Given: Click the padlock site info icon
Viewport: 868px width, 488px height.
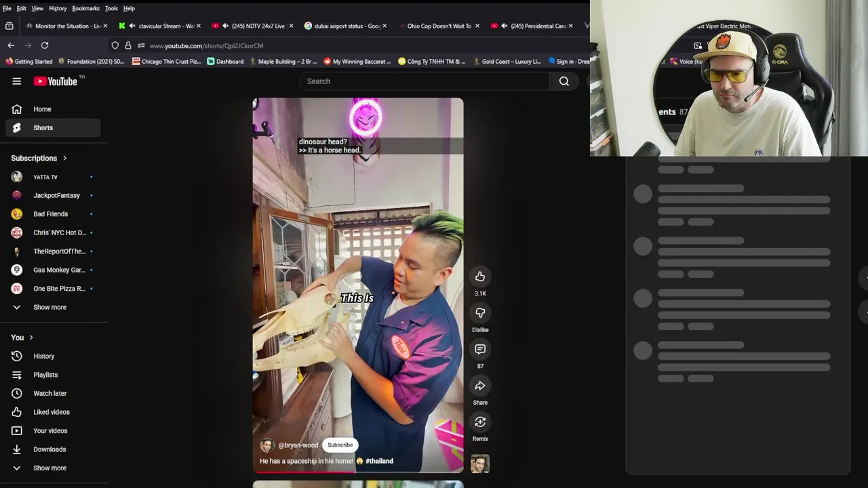Looking at the screenshot, I should [x=128, y=45].
